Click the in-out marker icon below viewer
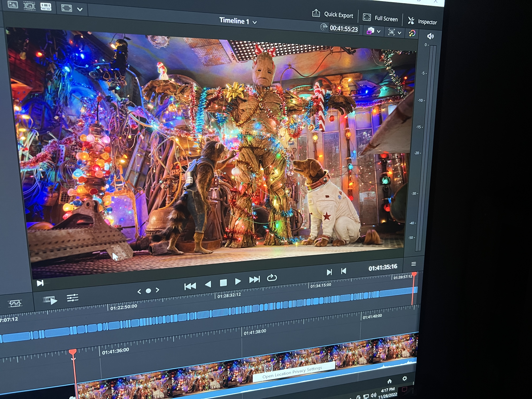The width and height of the screenshot is (532, 399). pos(40,283)
